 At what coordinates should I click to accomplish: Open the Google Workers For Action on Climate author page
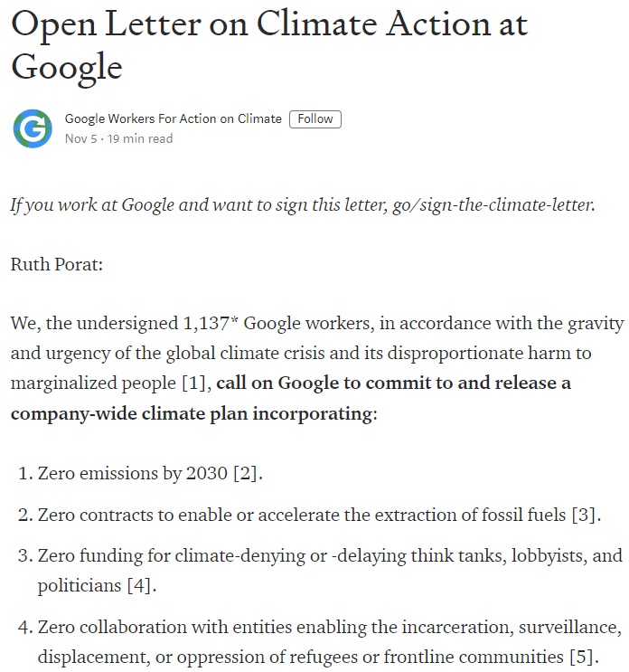point(173,119)
